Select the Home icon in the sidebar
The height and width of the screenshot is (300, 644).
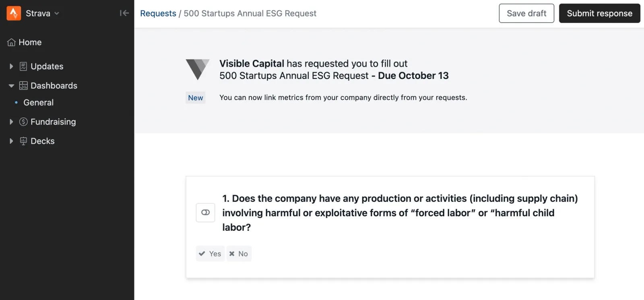point(11,42)
